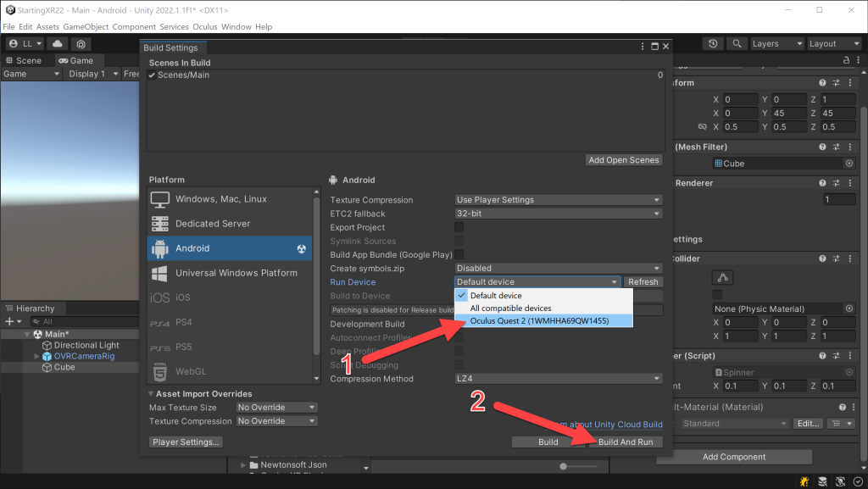Click the Build And Run button
Screen dimensions: 868x489
point(626,442)
